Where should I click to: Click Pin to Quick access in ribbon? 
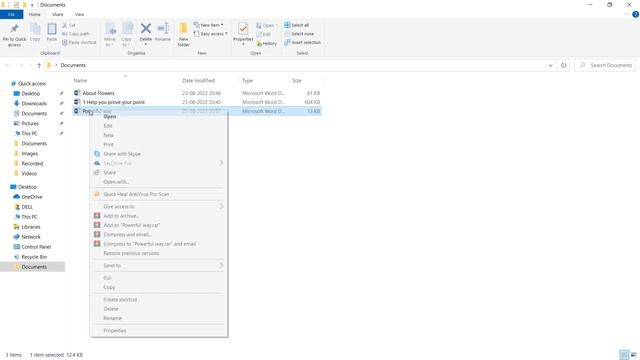(14, 34)
